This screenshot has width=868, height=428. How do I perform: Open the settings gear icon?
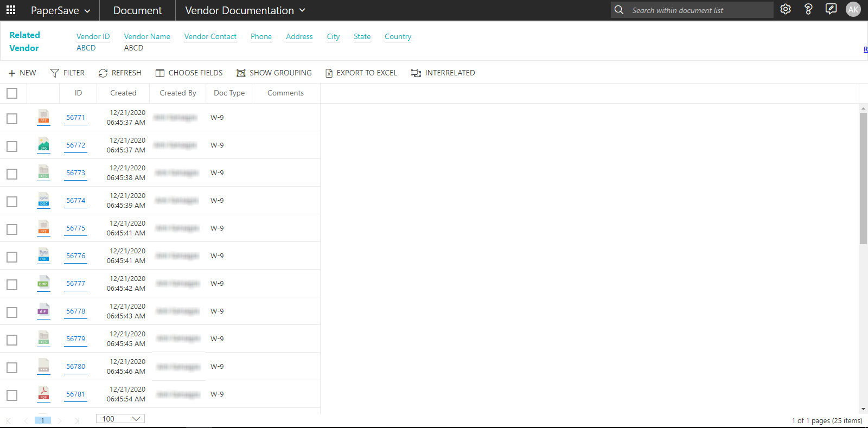tap(786, 9)
